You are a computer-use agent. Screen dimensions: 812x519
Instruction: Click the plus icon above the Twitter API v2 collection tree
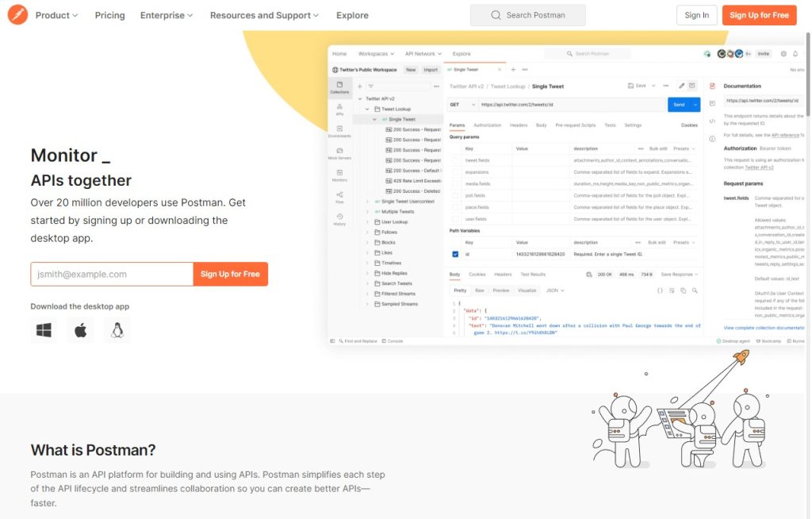coord(360,86)
